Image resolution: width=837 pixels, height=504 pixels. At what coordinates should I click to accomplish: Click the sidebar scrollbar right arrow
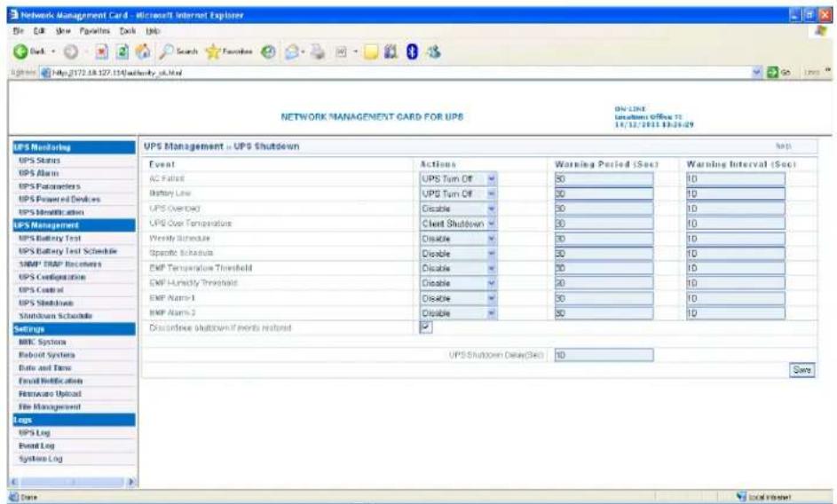coord(131,482)
